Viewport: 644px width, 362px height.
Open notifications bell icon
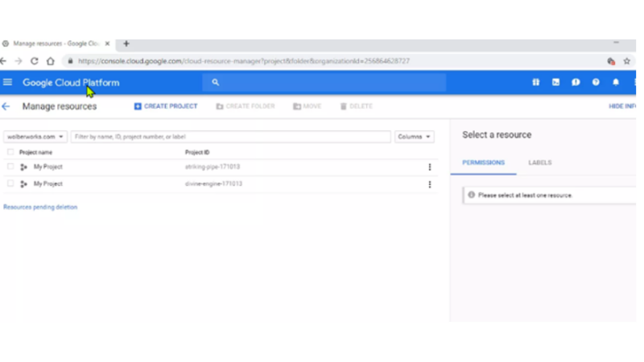point(616,83)
